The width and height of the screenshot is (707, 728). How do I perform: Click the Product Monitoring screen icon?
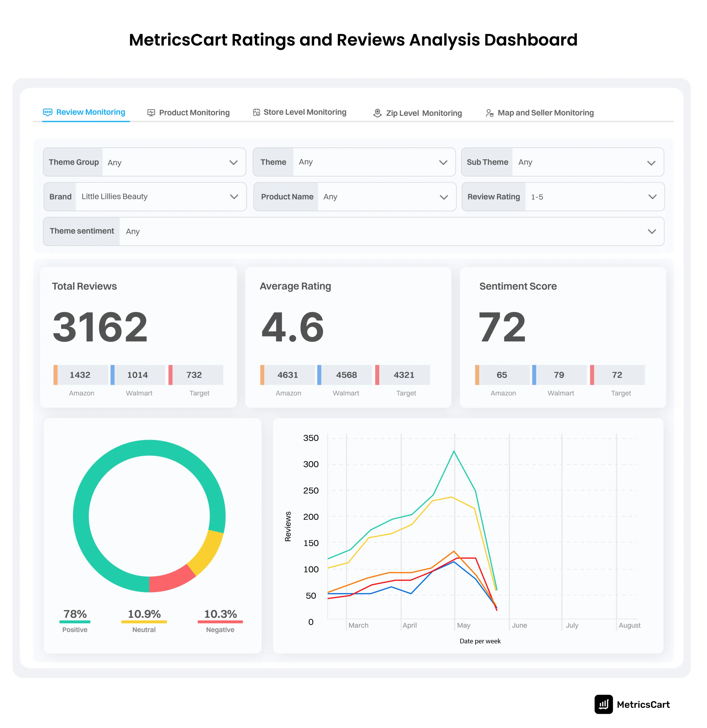coord(151,113)
